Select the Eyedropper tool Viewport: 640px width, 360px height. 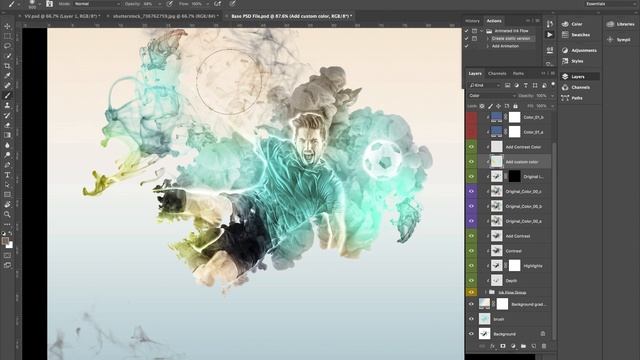pos(7,76)
